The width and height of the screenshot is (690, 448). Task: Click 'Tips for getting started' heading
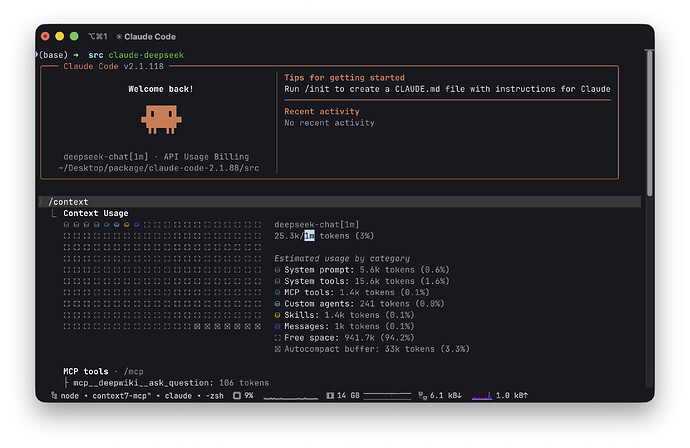344,77
